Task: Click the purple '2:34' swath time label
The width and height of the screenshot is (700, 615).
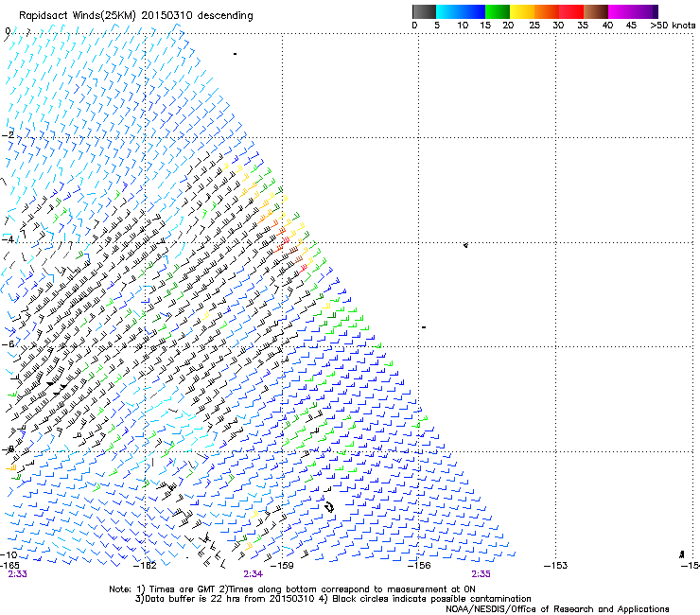Action: click(x=253, y=574)
